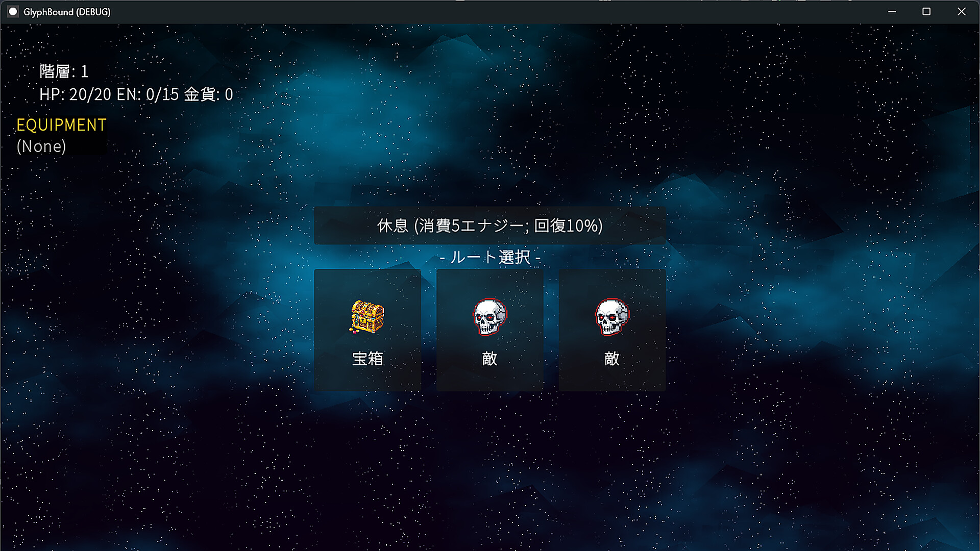This screenshot has width=980, height=551.
Task: Select the 宝箱 route card
Action: [367, 329]
